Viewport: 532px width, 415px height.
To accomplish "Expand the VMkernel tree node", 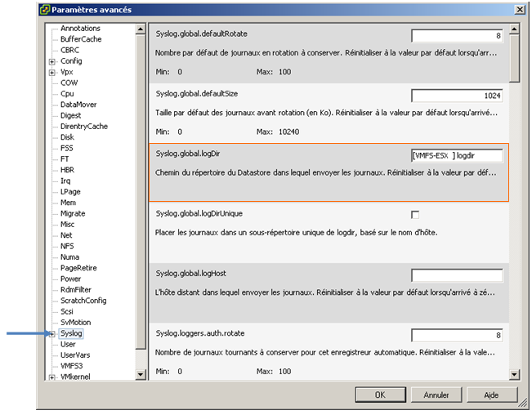I will [x=52, y=377].
